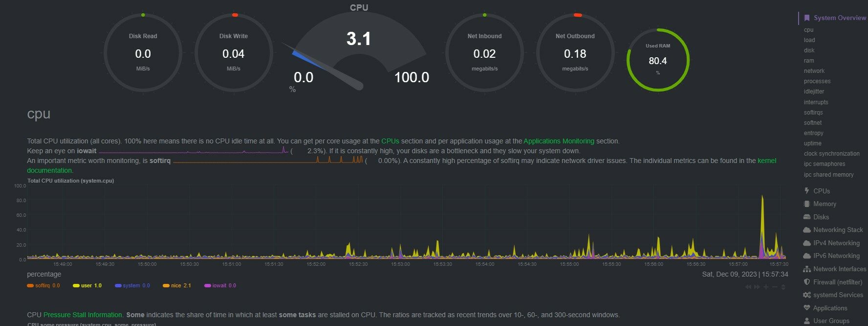
Task: Jump to ipc shared memory in sidebar
Action: 829,175
